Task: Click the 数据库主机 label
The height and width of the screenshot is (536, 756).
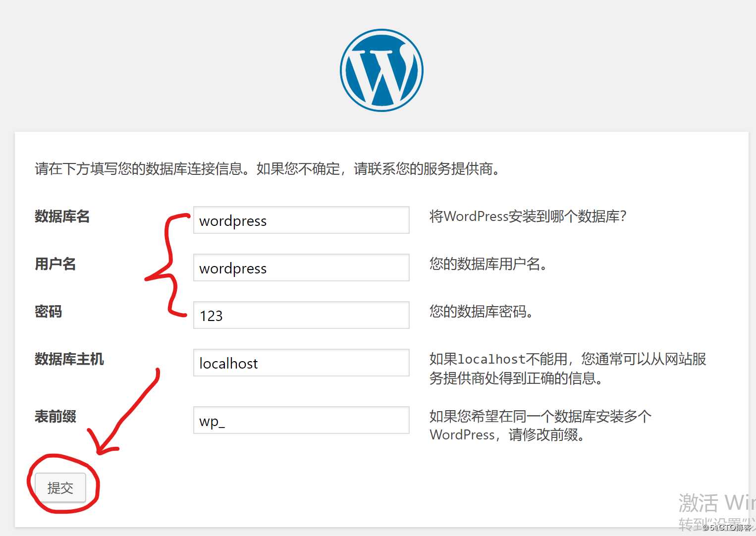Action: 69,359
